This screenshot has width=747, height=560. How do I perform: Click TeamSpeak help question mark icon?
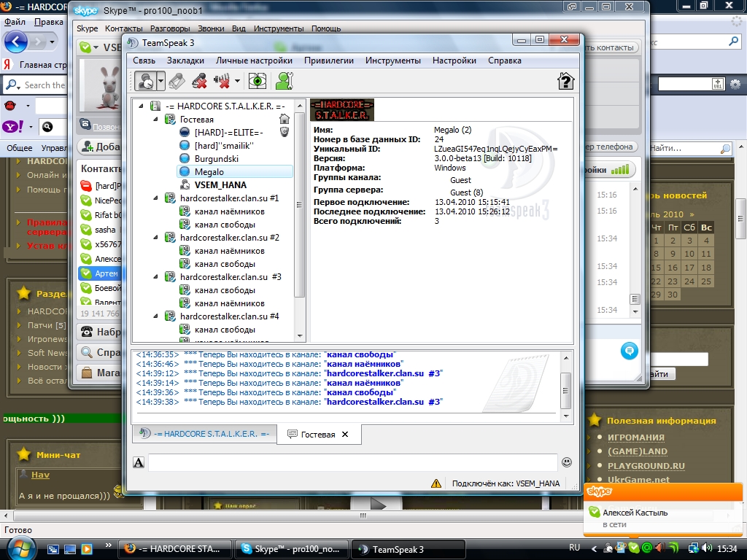tap(565, 81)
